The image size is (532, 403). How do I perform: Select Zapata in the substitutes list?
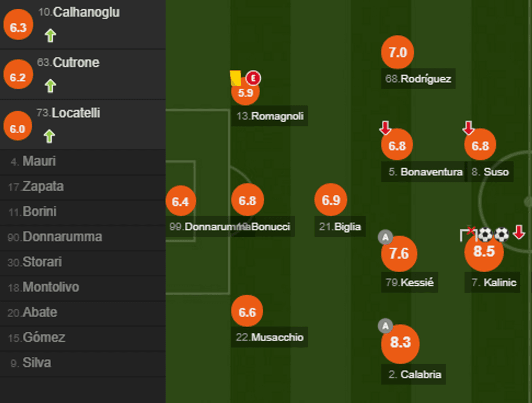pos(43,187)
